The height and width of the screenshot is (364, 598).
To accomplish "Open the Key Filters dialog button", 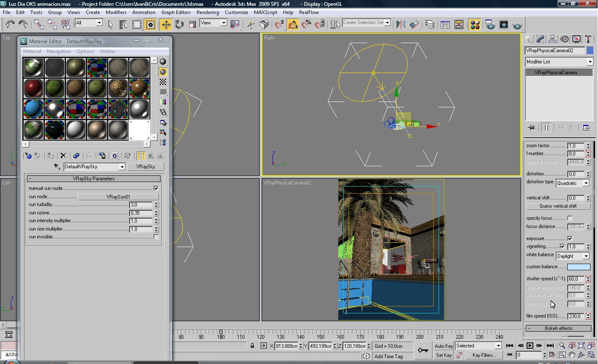I will click(484, 355).
